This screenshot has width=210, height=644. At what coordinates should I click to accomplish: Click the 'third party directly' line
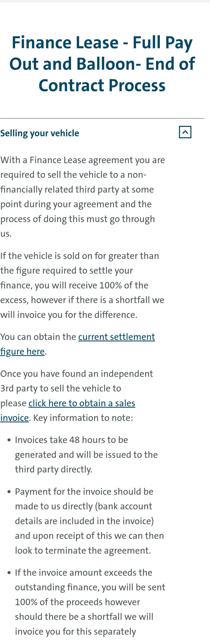pyautogui.click(x=53, y=470)
